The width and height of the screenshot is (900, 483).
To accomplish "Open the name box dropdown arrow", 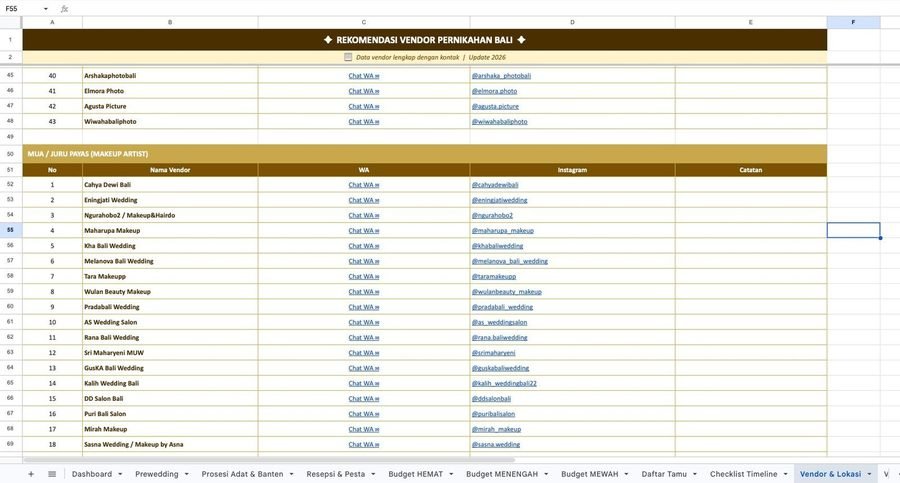I will (45, 9).
